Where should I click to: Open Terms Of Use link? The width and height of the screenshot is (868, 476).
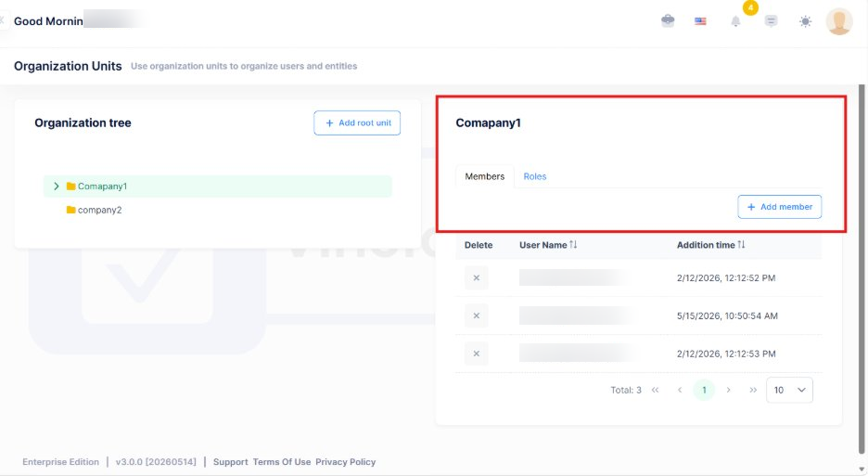[282, 461]
